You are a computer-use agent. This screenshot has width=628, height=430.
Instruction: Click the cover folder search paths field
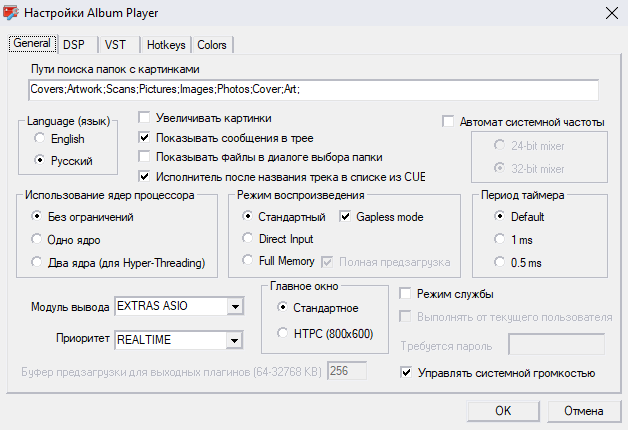tap(314, 90)
